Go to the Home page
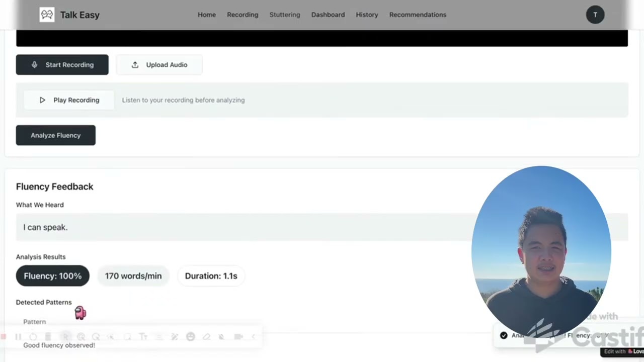This screenshot has width=644, height=362. [207, 15]
